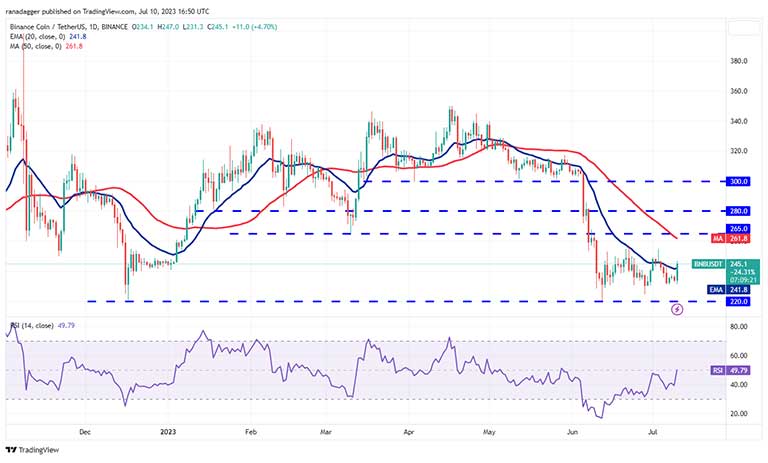Click the May label on time axis
Image resolution: width=768 pixels, height=463 pixels.
pyautogui.click(x=489, y=432)
